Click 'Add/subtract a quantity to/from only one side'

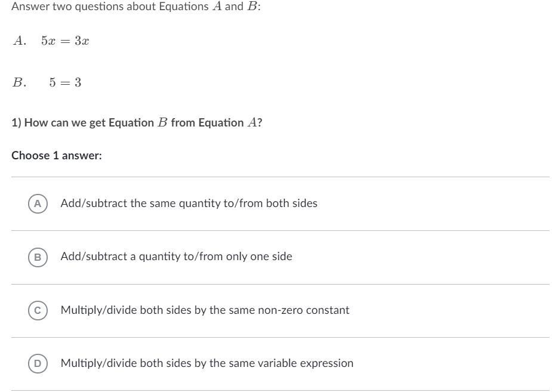[x=176, y=257]
